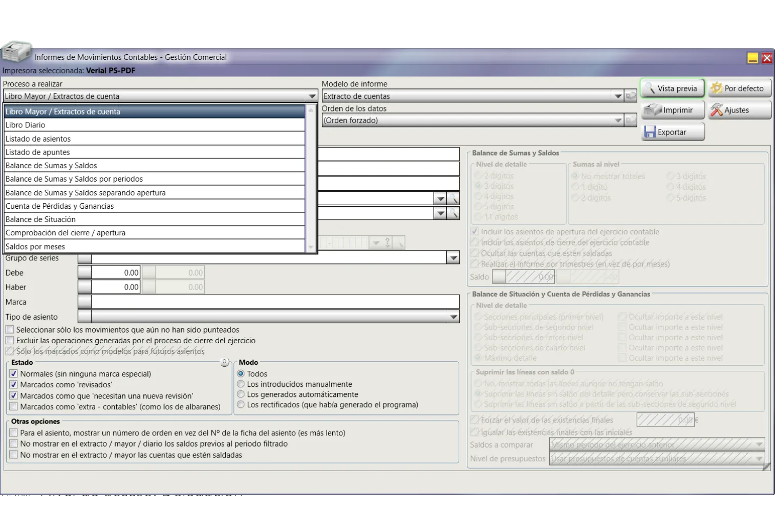Expand the Grupo de series dropdown
This screenshot has height=532, width=776.
[453, 258]
